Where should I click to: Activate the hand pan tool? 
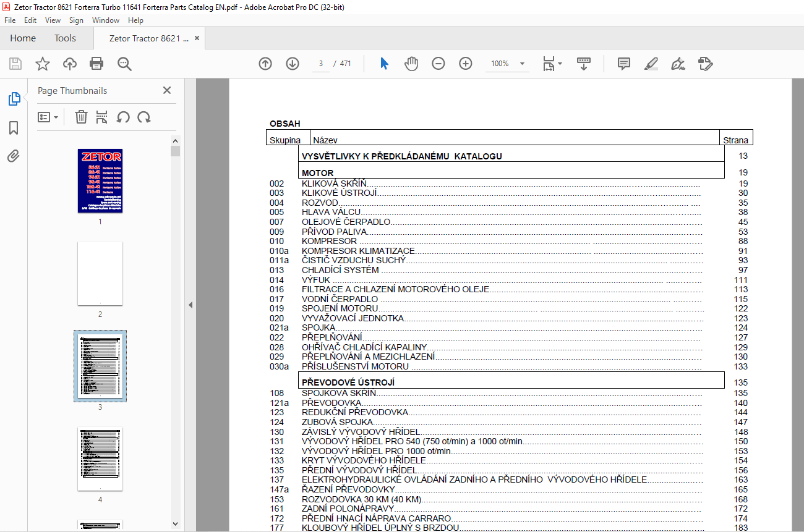coord(411,64)
